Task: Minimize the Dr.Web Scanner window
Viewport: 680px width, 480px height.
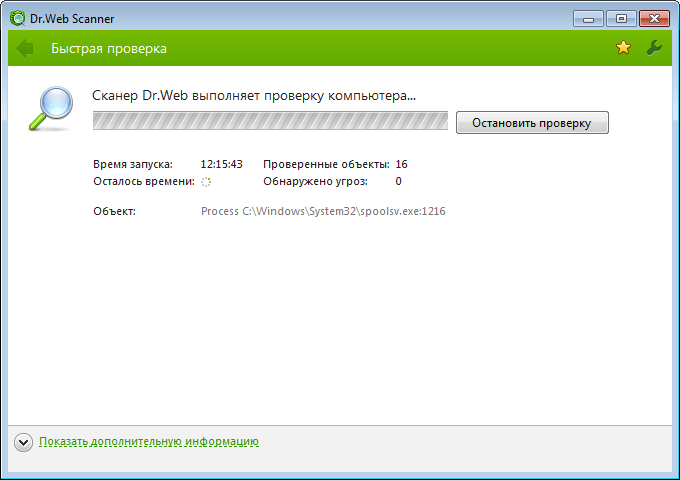Action: point(588,18)
